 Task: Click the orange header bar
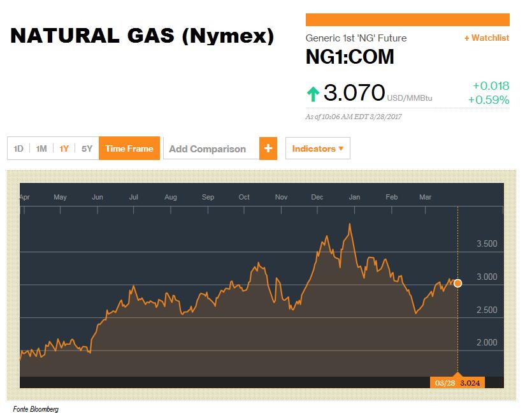click(x=408, y=20)
